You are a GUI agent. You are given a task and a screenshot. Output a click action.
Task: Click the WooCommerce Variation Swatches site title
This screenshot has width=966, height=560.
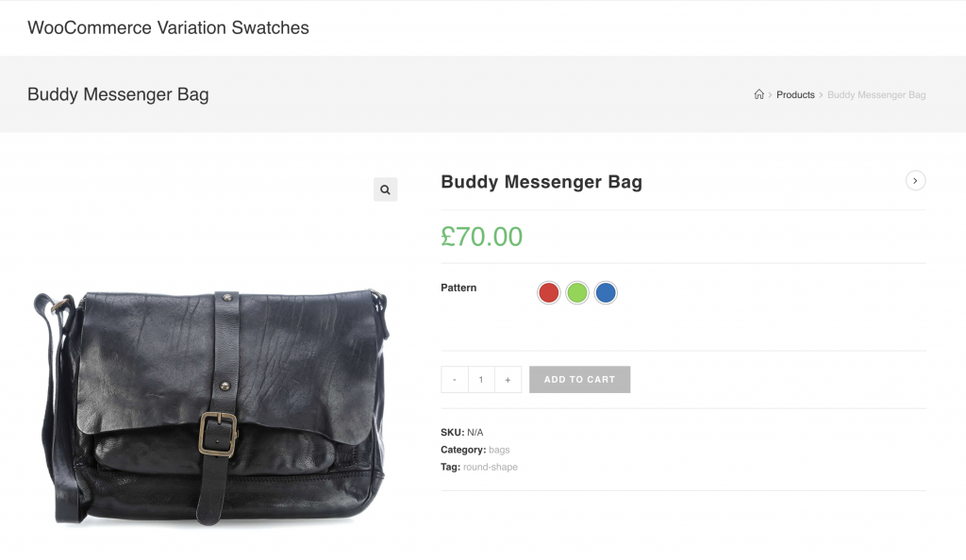coord(168,27)
